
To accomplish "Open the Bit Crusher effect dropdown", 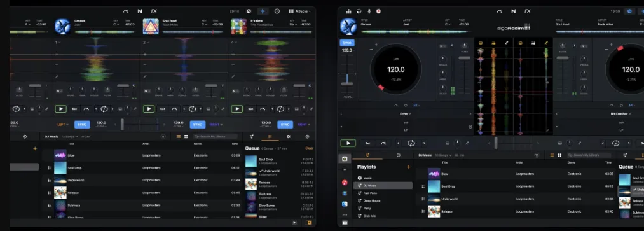I will click(620, 114).
